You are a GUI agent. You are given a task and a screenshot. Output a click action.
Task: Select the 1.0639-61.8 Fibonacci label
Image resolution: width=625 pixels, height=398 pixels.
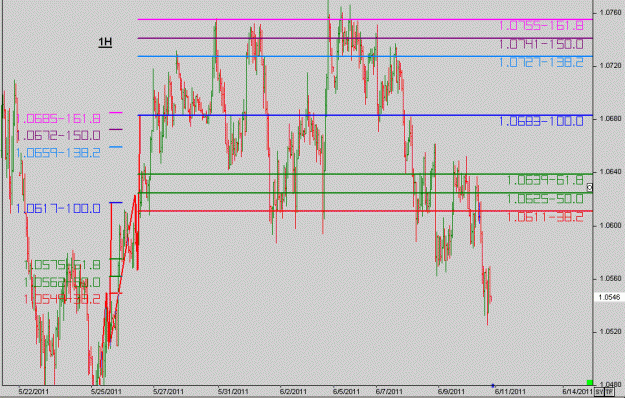tap(545, 180)
